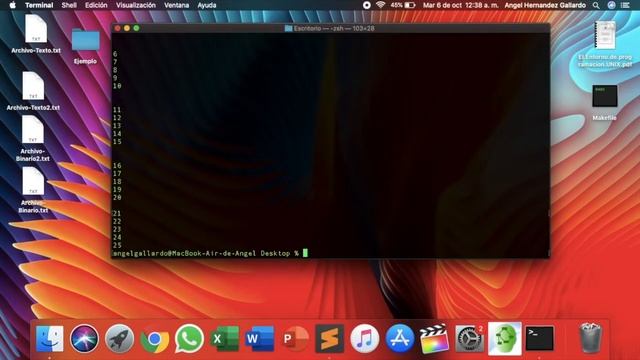
Task: Open the Apple menu
Action: pyautogui.click(x=13, y=5)
